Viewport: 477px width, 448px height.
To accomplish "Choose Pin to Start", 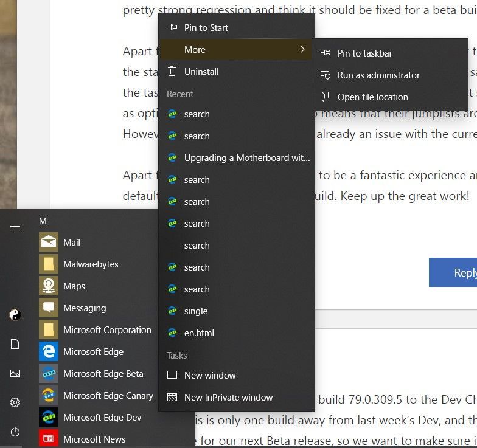I will pyautogui.click(x=236, y=28).
